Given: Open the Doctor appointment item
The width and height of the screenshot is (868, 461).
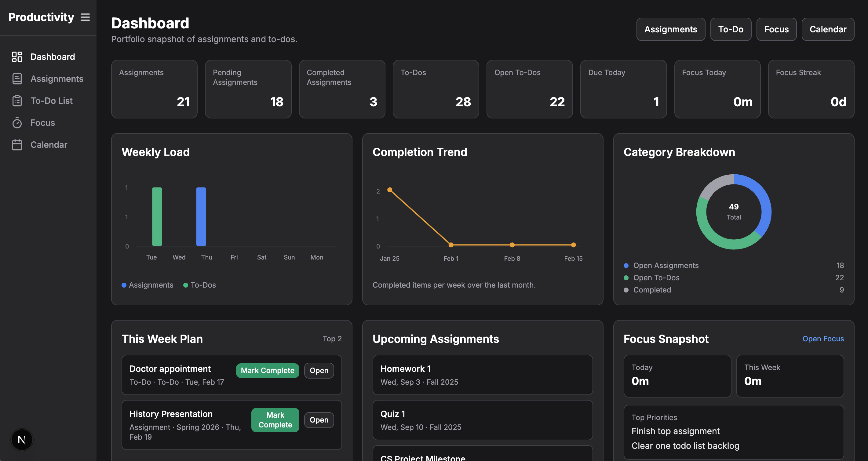Looking at the screenshot, I should 319,370.
